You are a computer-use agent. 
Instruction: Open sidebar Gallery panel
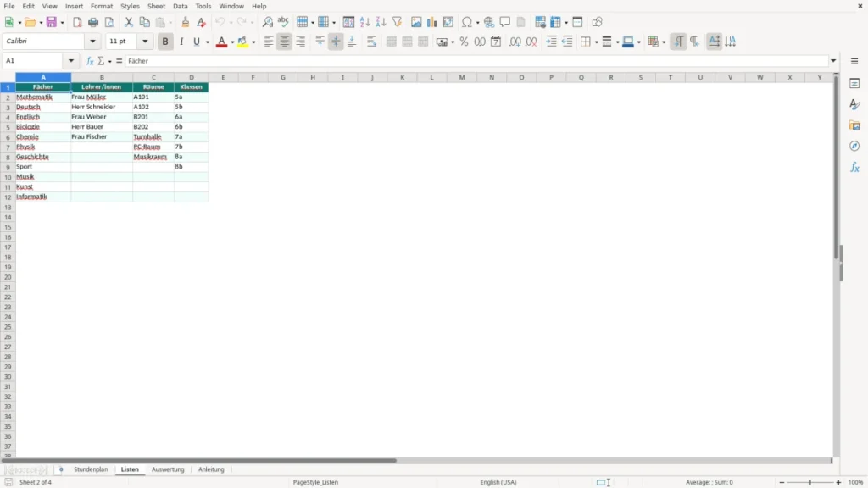(x=854, y=125)
